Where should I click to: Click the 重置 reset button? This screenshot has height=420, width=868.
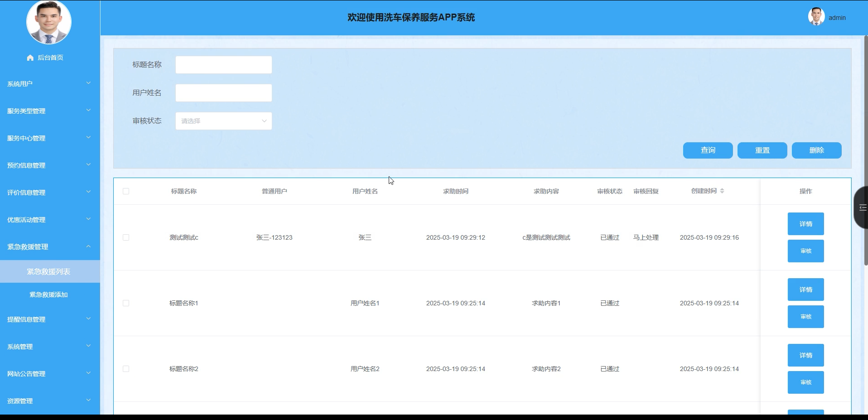coord(762,150)
